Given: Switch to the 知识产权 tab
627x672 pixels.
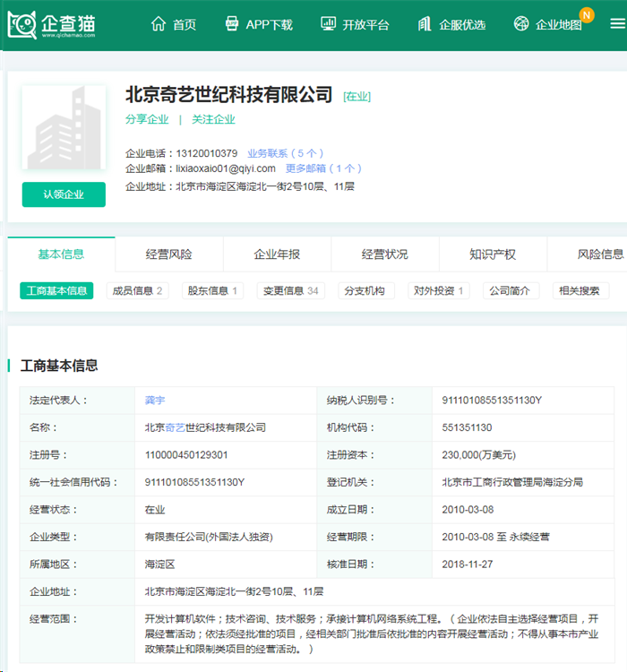Looking at the screenshot, I should (493, 254).
